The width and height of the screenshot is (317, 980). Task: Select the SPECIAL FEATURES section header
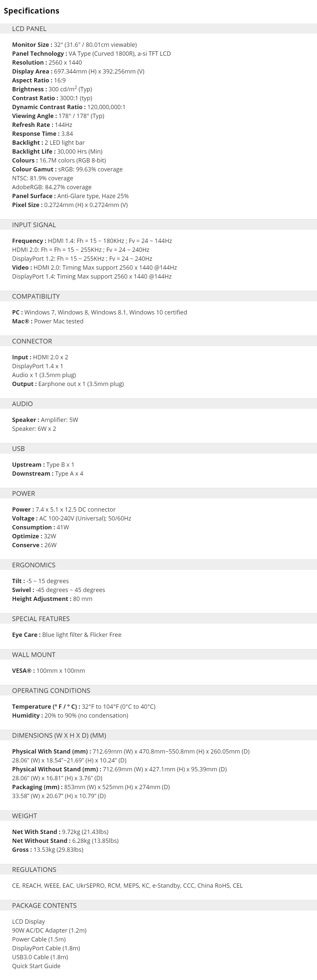point(158,619)
